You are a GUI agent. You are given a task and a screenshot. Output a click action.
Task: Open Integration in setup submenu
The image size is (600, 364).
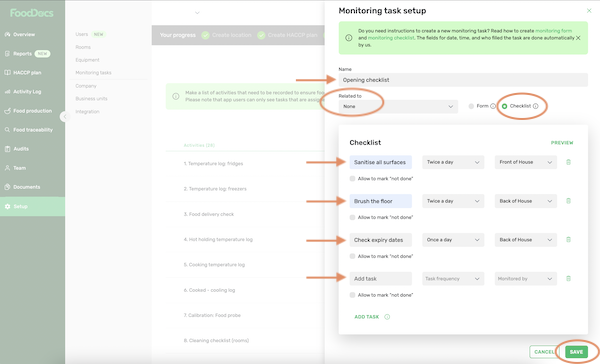(x=87, y=111)
